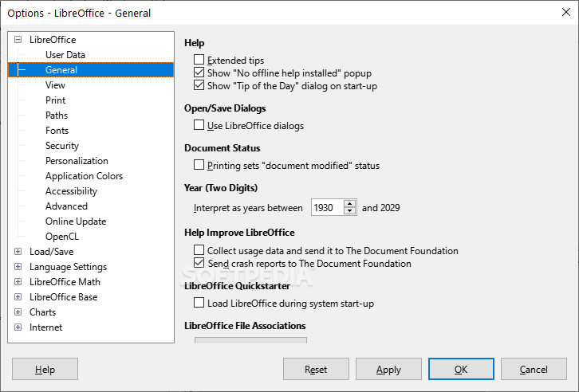The height and width of the screenshot is (392, 579).
Task: Select the Charts category label
Action: 42,312
